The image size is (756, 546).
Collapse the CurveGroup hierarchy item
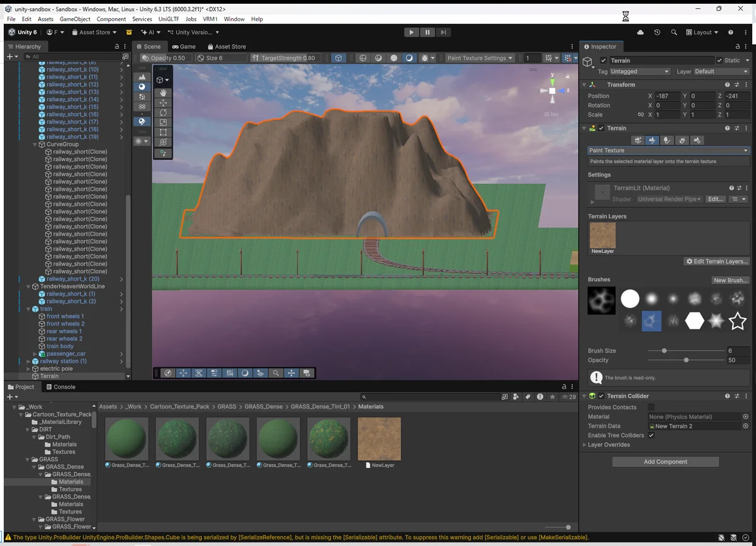click(36, 144)
